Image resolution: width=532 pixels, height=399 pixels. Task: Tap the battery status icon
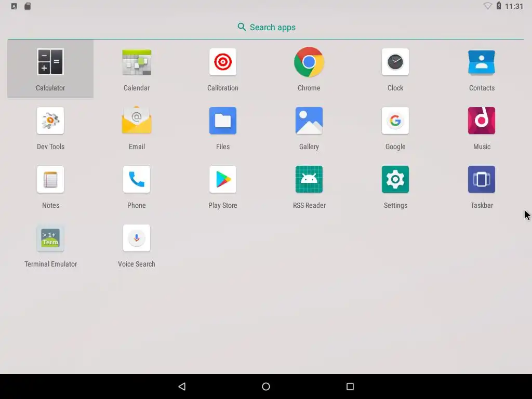coord(499,6)
